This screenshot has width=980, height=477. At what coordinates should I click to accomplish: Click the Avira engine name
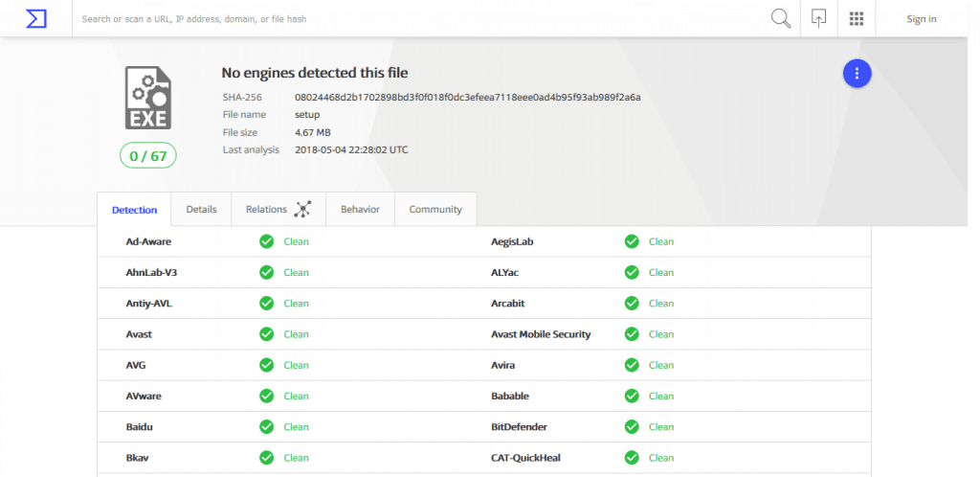coord(502,365)
